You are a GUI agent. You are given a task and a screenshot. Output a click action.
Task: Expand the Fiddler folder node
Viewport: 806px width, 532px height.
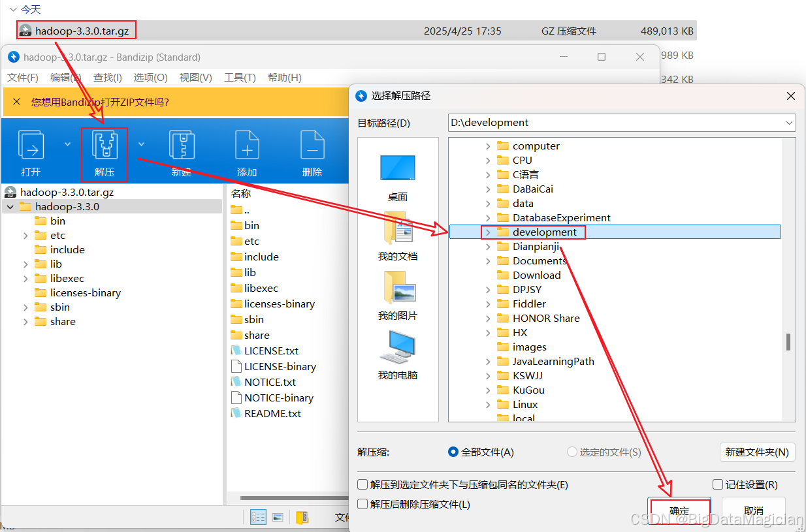[x=488, y=304]
